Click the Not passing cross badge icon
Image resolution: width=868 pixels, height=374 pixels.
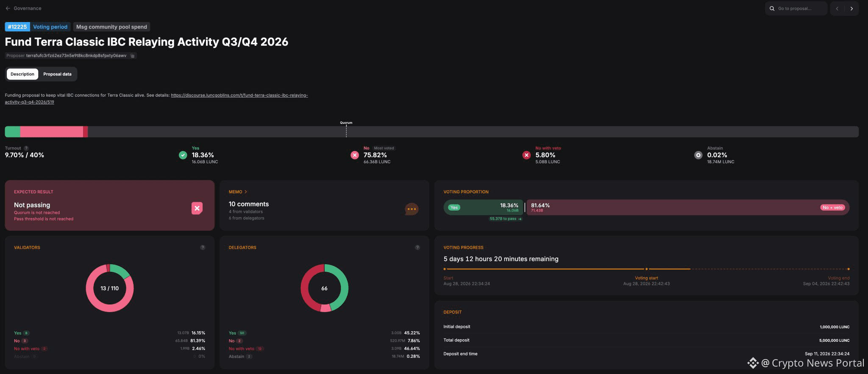tap(197, 208)
